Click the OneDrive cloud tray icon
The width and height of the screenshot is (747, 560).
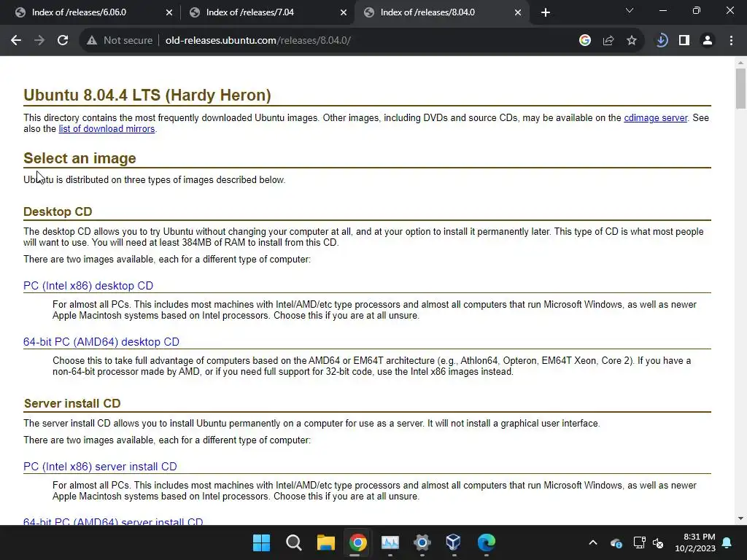click(x=616, y=542)
